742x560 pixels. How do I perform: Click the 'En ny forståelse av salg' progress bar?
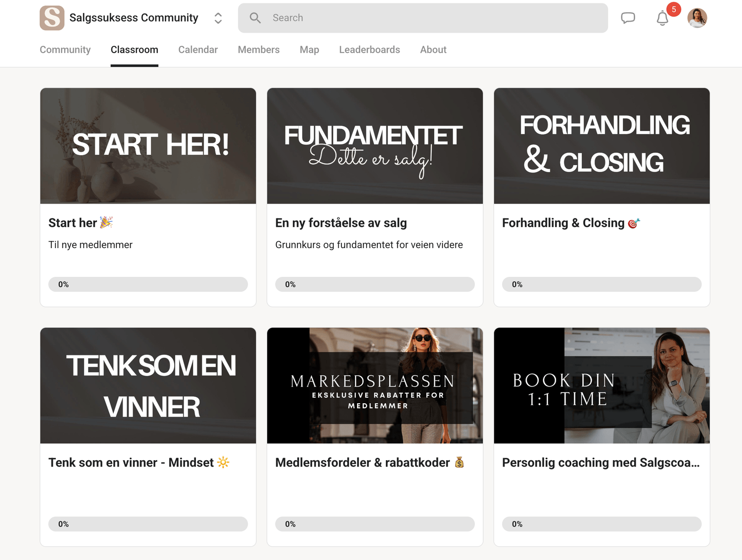pyautogui.click(x=375, y=284)
